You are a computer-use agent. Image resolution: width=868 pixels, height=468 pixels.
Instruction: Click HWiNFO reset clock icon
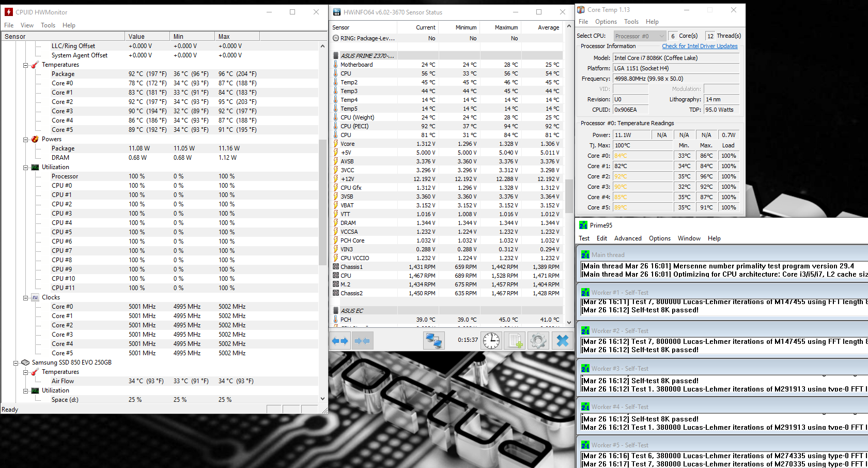491,341
